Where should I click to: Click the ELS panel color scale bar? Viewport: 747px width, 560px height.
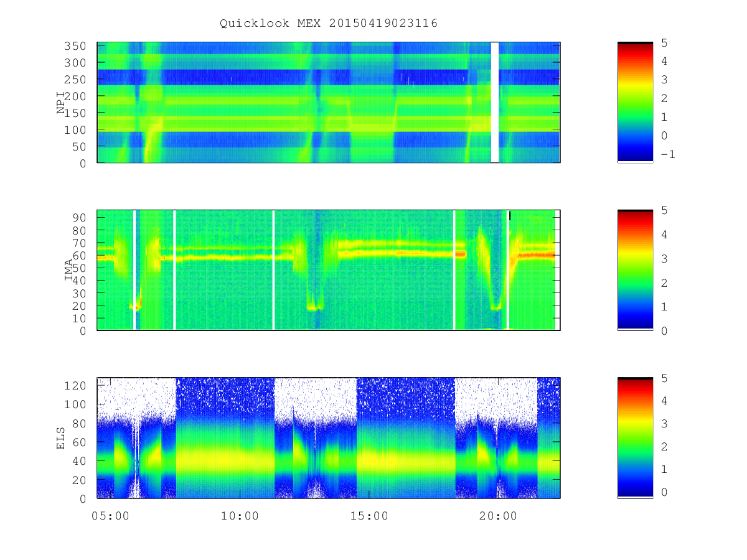pyautogui.click(x=635, y=438)
